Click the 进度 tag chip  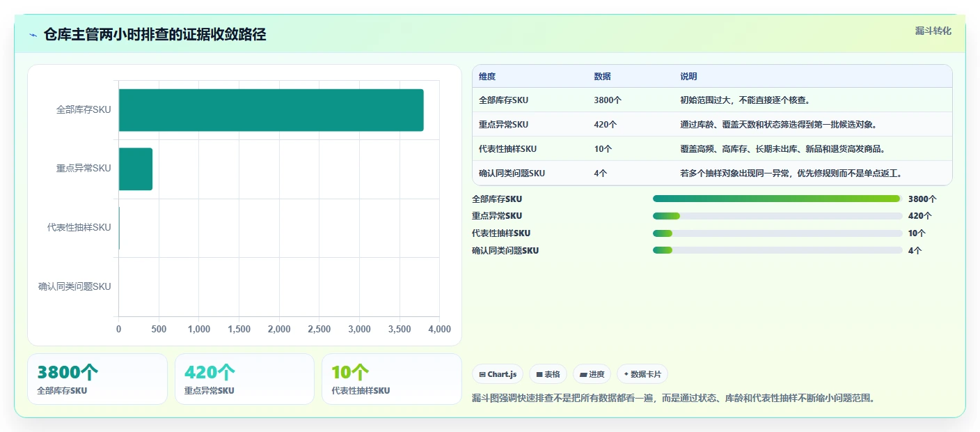click(x=592, y=374)
